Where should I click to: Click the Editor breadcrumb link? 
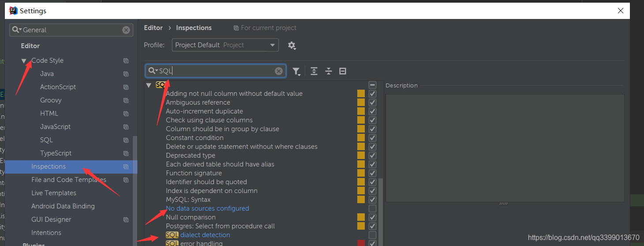point(154,28)
